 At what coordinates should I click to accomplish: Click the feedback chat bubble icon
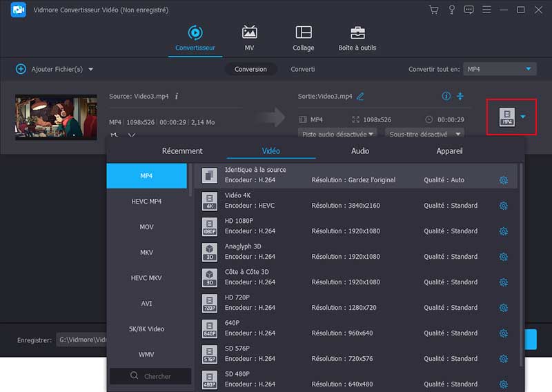tap(469, 10)
